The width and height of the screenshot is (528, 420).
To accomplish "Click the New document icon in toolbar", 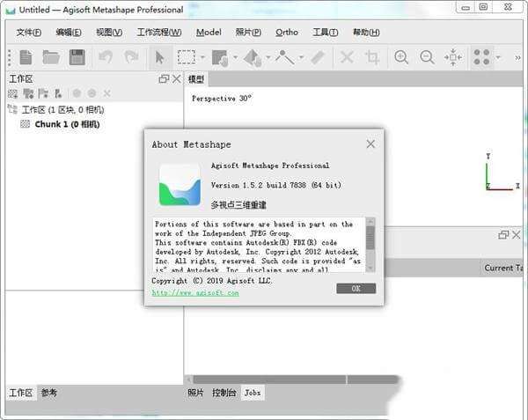I will [26, 57].
